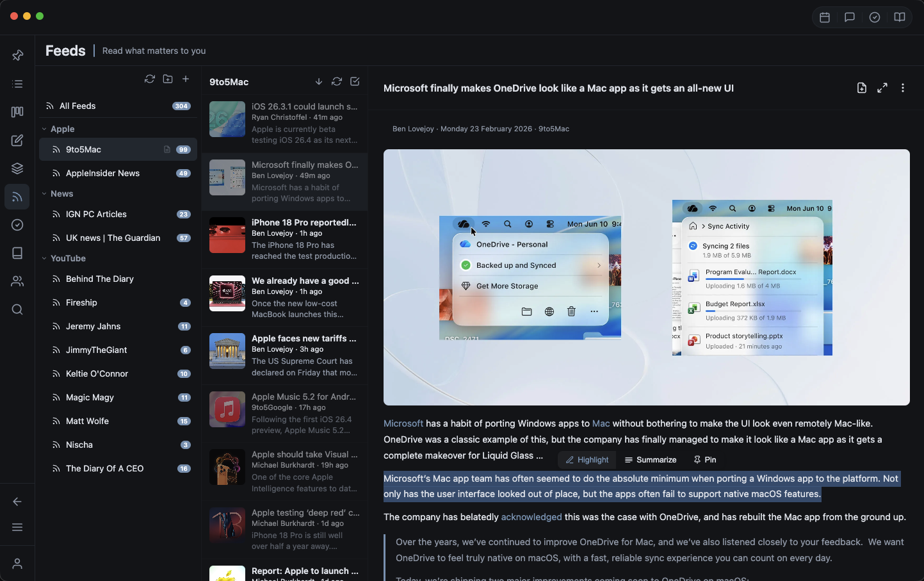This screenshot has height=581, width=924.
Task: Summarize the selected text
Action: point(651,459)
